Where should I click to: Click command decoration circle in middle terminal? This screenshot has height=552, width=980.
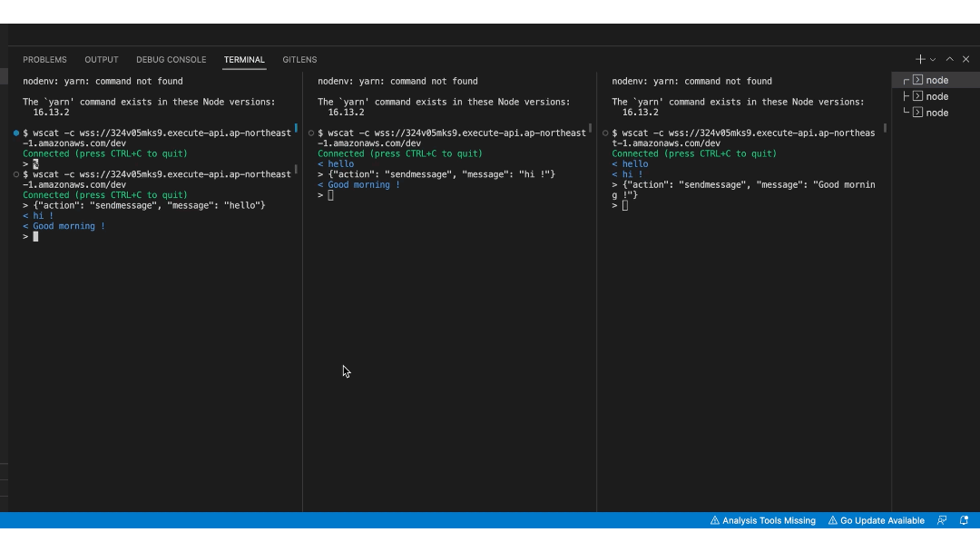coord(310,133)
